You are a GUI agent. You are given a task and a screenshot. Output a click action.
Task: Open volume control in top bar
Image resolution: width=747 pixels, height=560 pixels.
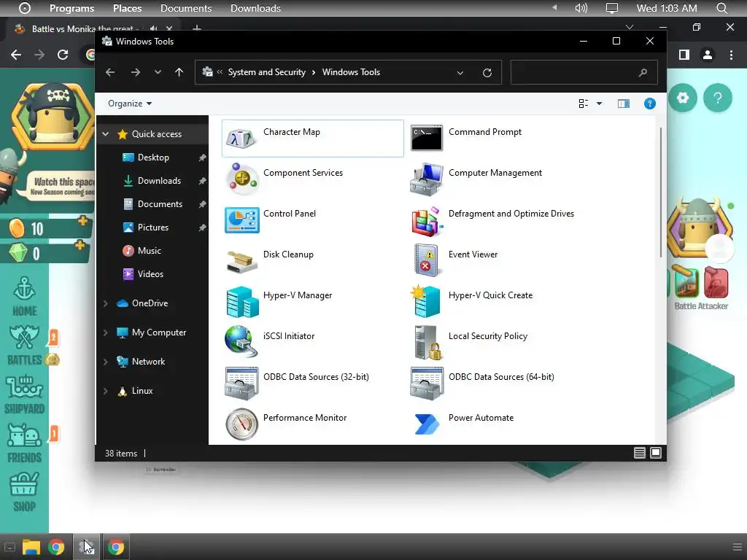point(581,8)
